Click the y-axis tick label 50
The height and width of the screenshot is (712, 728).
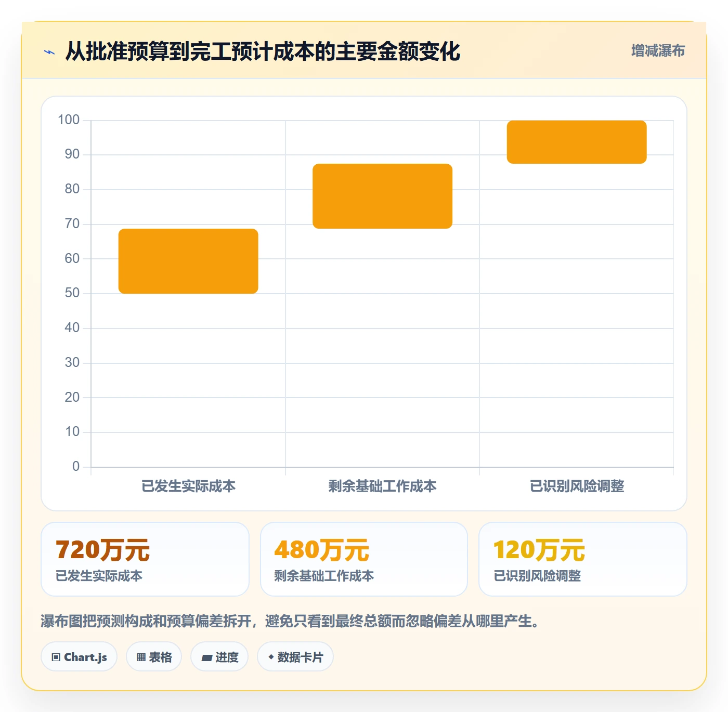pos(72,293)
